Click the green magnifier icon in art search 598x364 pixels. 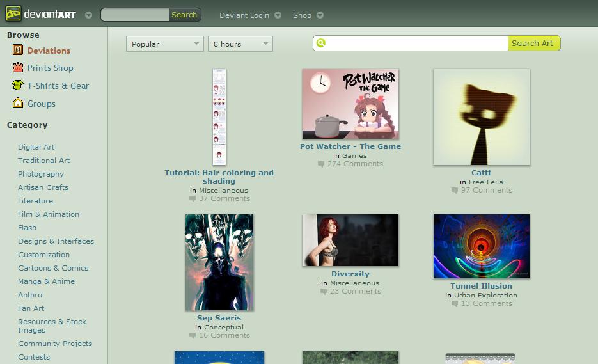pyautogui.click(x=321, y=43)
